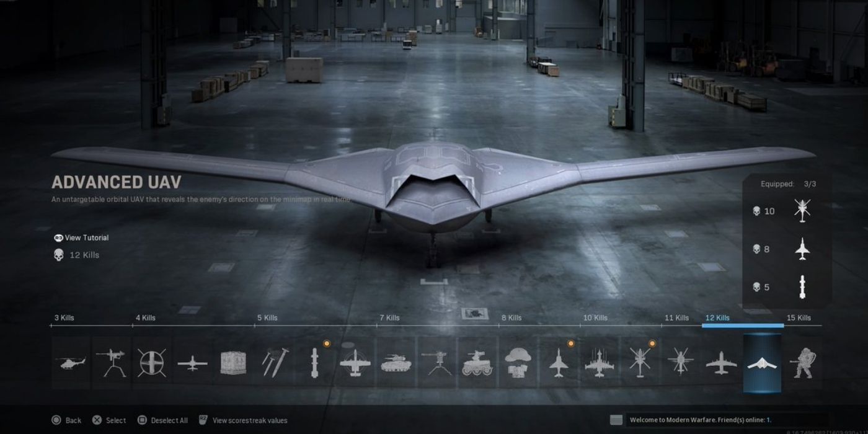Select the small helicopter icon at 3 Kills
868x434 pixels.
pos(71,363)
